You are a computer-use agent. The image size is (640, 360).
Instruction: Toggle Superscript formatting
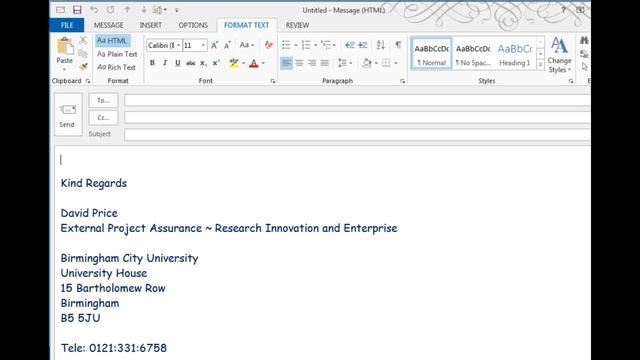[216, 63]
